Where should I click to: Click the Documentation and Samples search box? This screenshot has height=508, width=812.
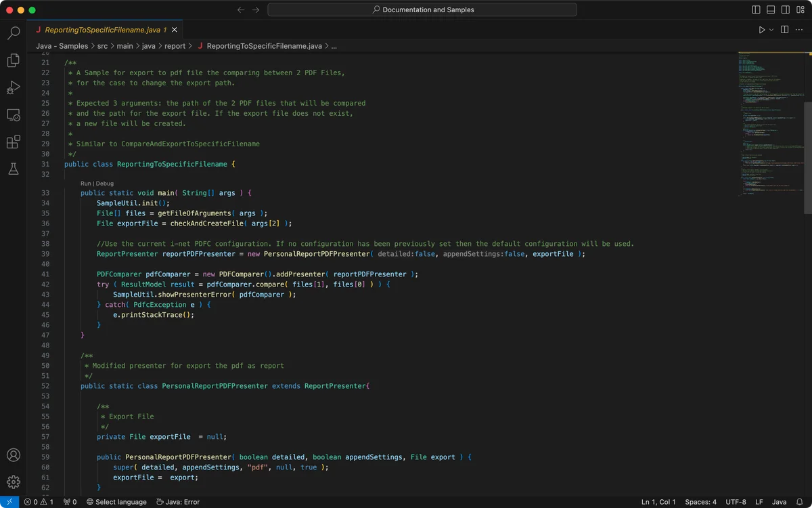[x=422, y=10]
